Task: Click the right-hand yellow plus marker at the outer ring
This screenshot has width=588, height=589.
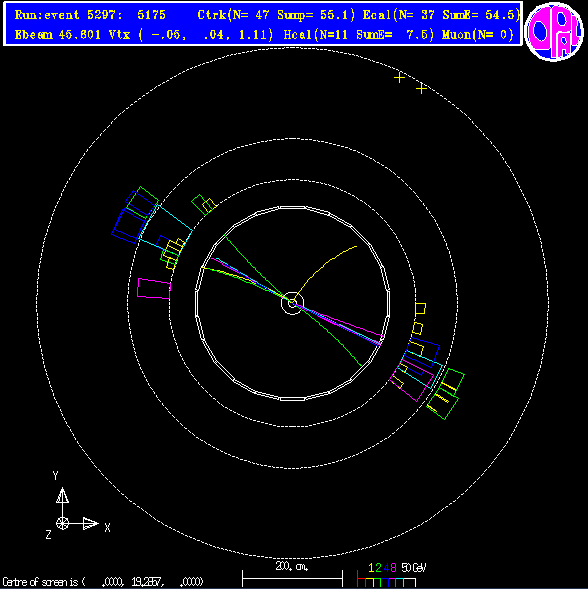Action: tap(421, 89)
